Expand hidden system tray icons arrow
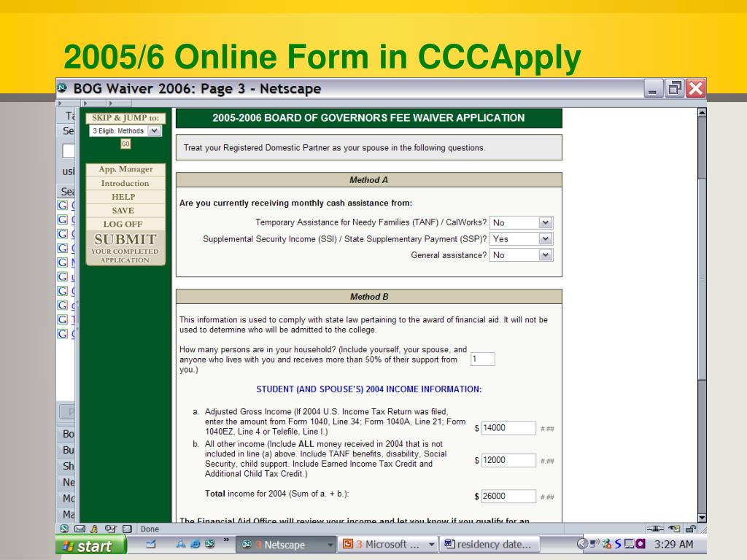Viewport: 747px width, 560px height. tap(581, 544)
